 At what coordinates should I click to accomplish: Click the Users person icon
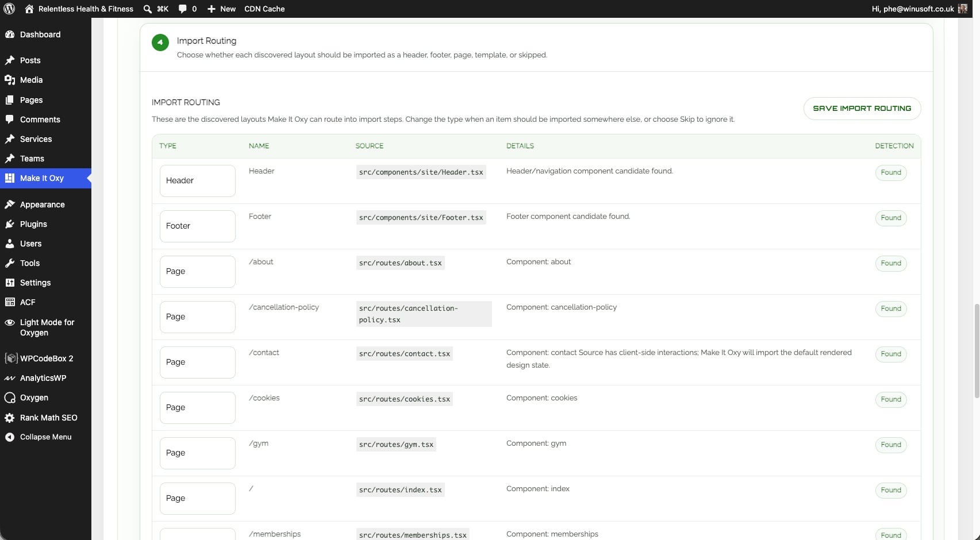[x=10, y=244]
